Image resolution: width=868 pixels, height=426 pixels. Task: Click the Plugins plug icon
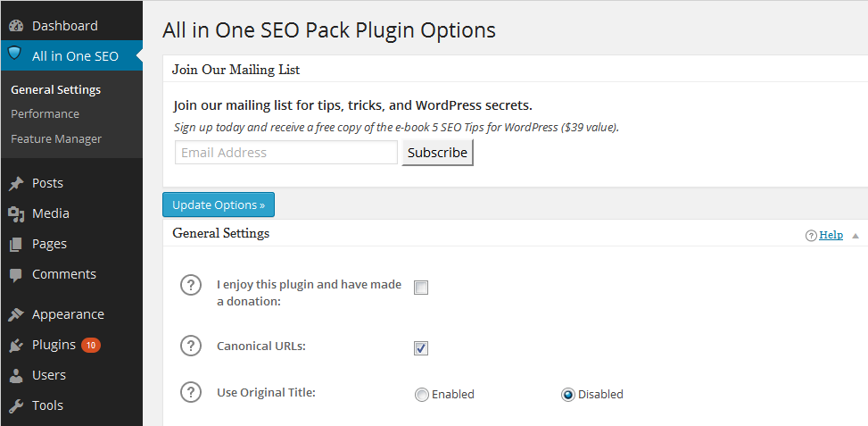(x=15, y=345)
